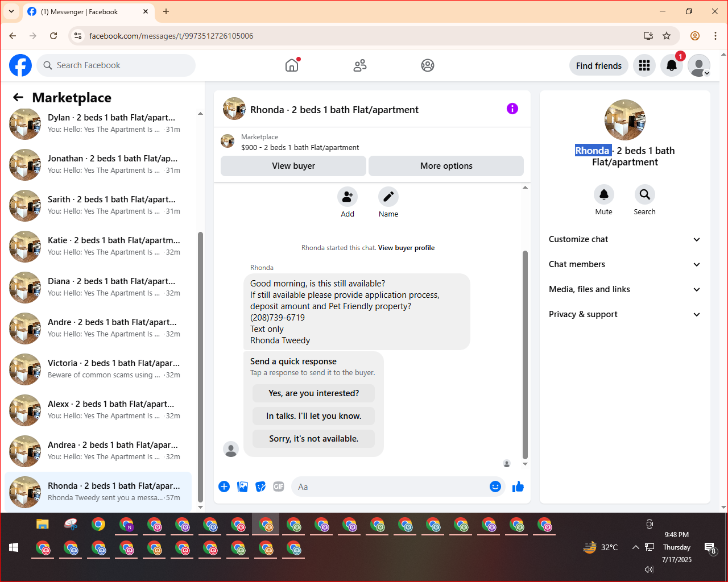Screen dimensions: 728x582
Task: Click the Add people icon
Action: tap(348, 197)
